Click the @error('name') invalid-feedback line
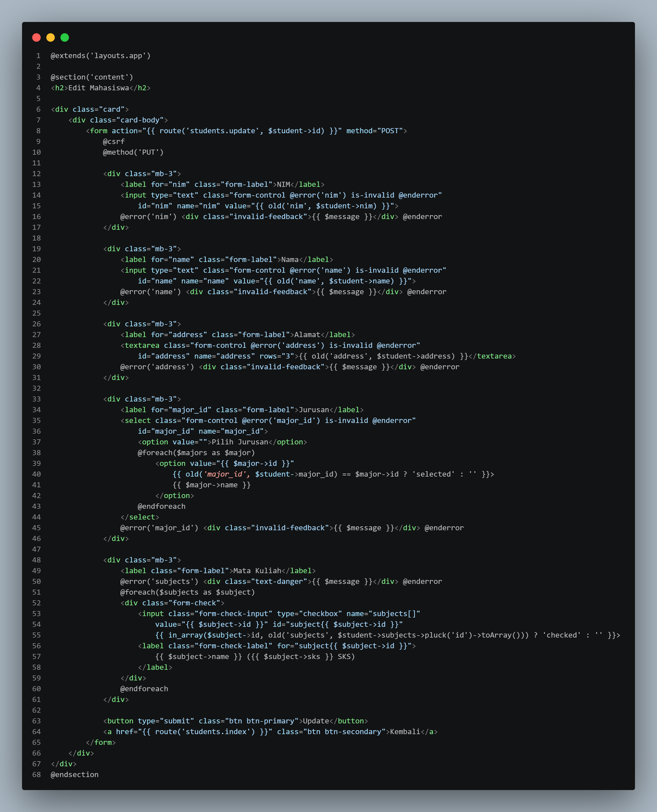Image resolution: width=657 pixels, height=812 pixels. (x=283, y=291)
